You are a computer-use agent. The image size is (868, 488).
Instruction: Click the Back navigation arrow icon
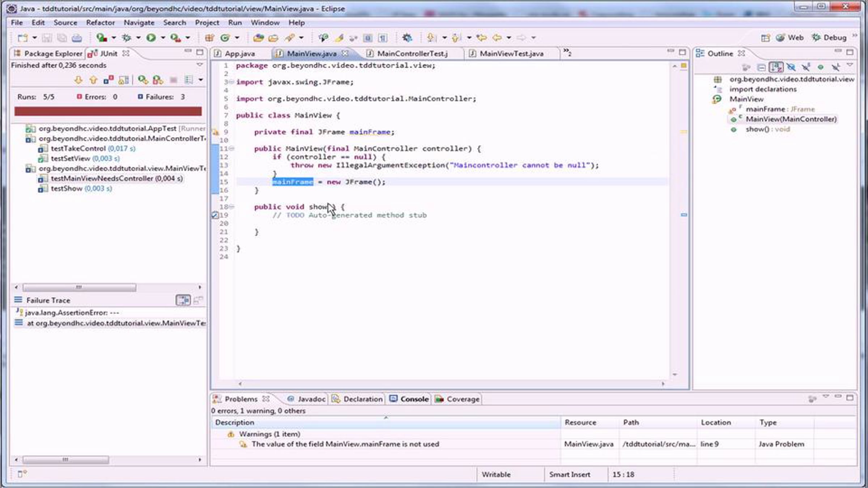pyautogui.click(x=497, y=38)
